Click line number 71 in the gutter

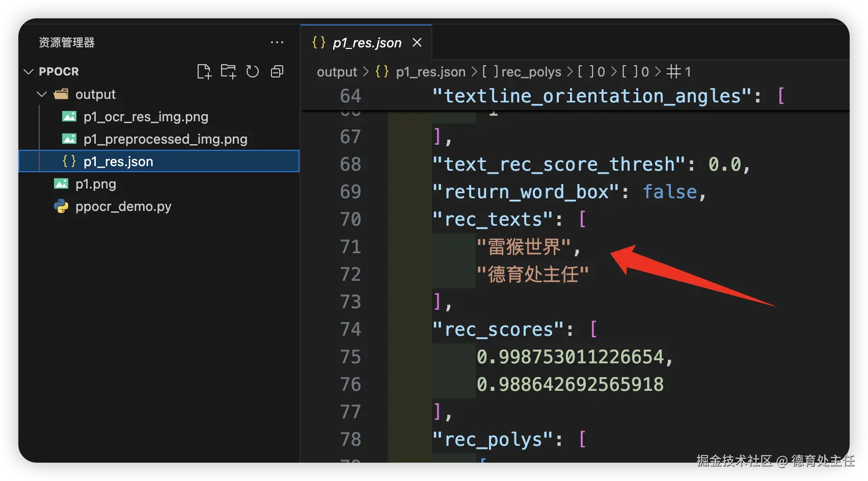pyautogui.click(x=350, y=247)
